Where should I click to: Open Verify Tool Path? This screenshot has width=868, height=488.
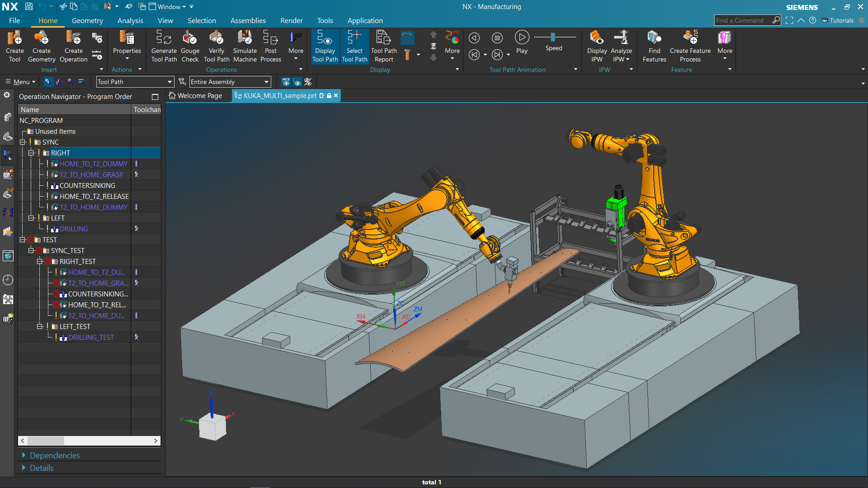[x=217, y=46]
